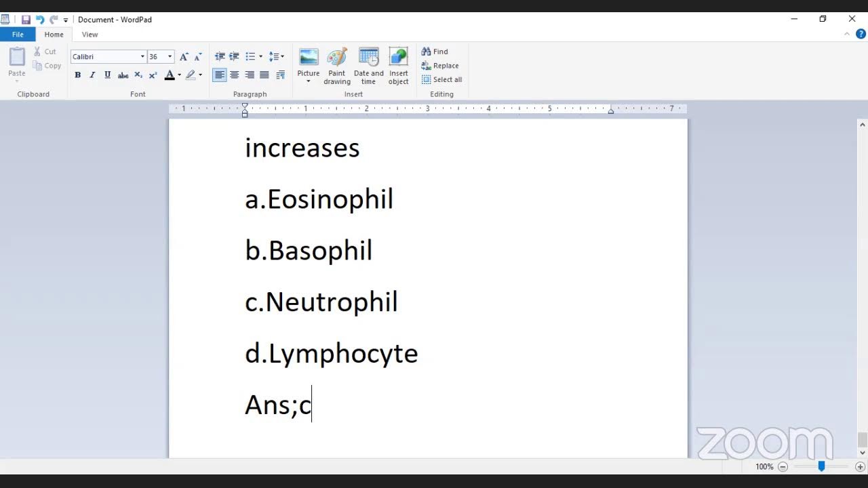Screen dimensions: 868x488
Task: Toggle superscript formatting
Action: 153,75
